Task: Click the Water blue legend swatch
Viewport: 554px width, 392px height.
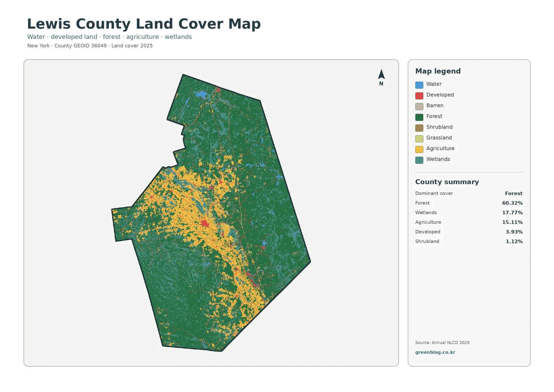Action: pos(419,85)
